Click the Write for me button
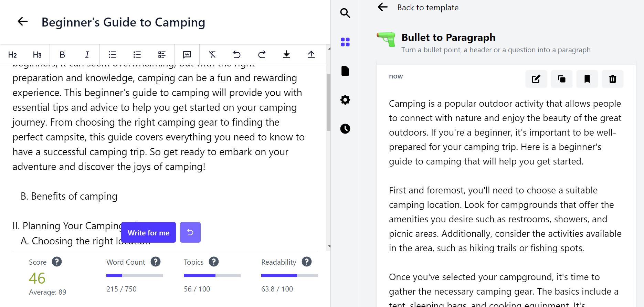 (x=149, y=232)
